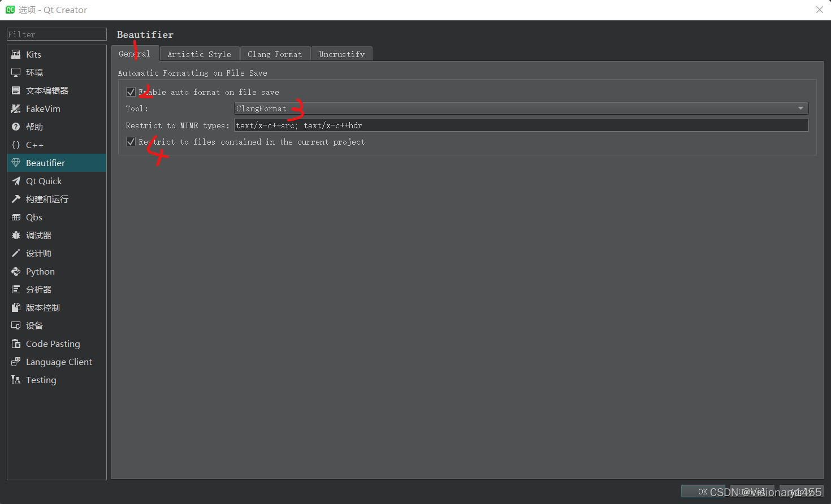831x504 pixels.
Task: Switch to the Artistic Style tab
Action: click(x=200, y=54)
